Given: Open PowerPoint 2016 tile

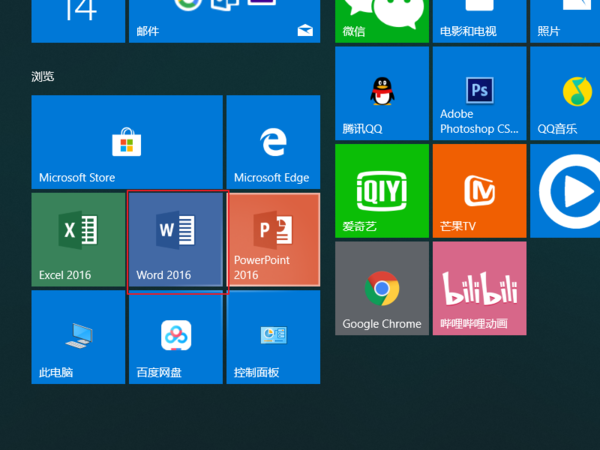Looking at the screenshot, I should (273, 240).
